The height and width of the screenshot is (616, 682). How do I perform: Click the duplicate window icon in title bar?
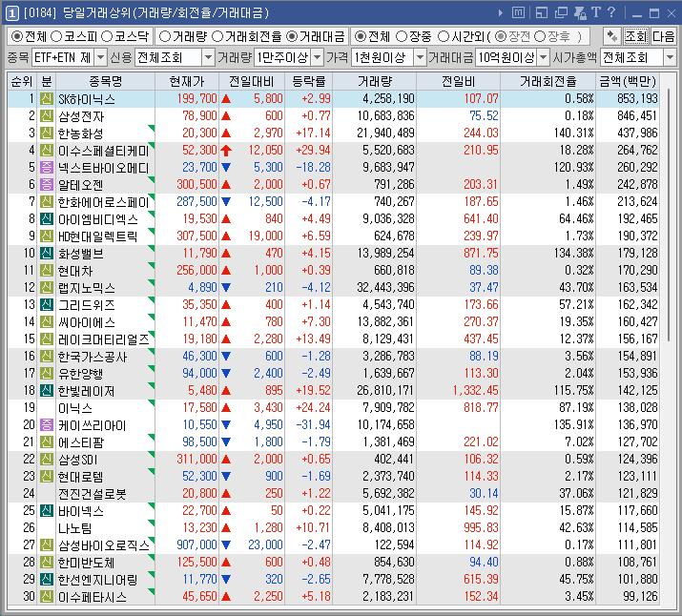(561, 12)
